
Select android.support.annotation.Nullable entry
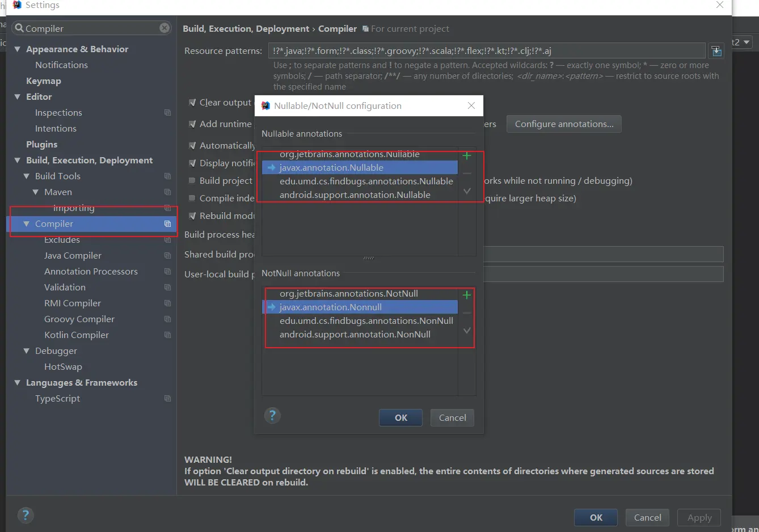pos(360,195)
